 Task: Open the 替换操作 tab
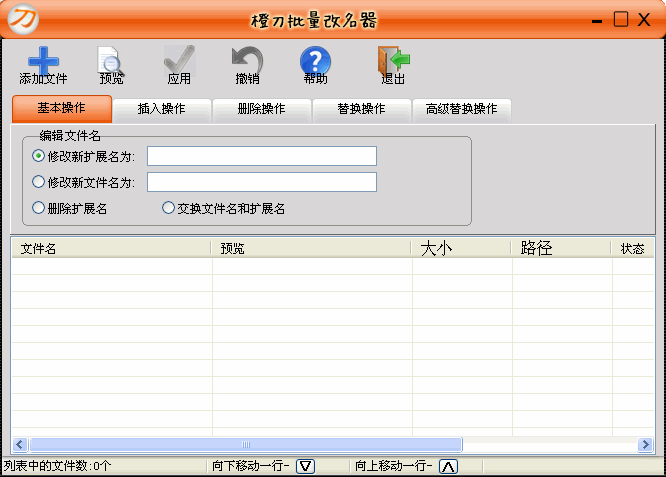coord(361,110)
